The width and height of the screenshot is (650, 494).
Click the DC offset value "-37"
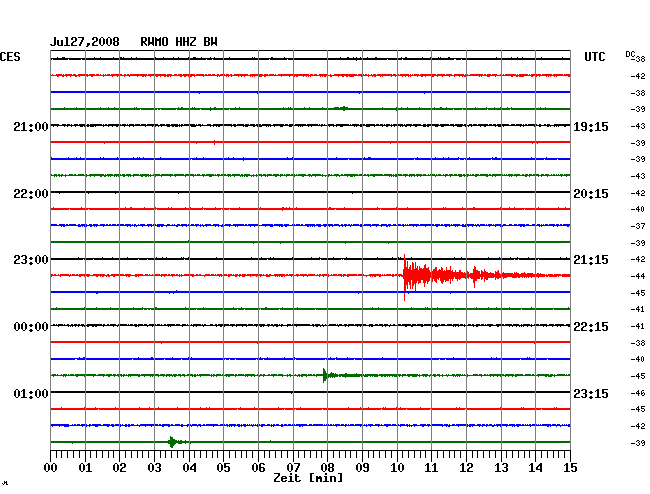(x=638, y=226)
